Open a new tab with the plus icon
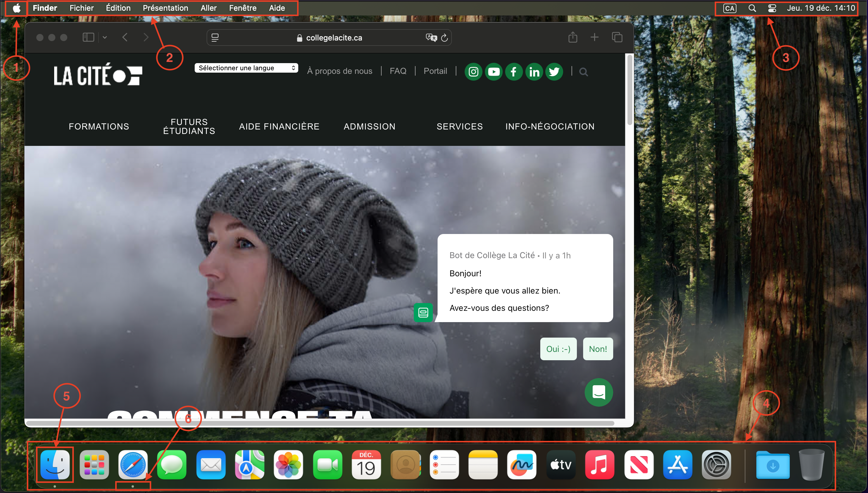 595,37
